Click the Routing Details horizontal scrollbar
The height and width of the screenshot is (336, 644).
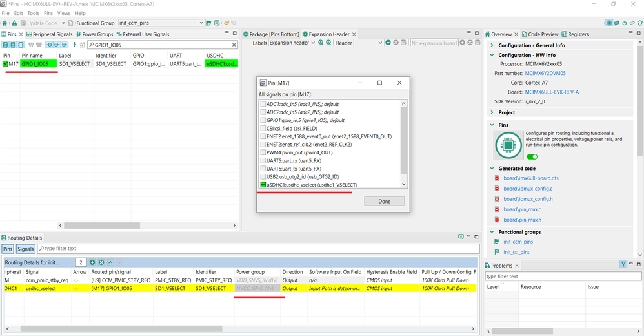pos(121,329)
